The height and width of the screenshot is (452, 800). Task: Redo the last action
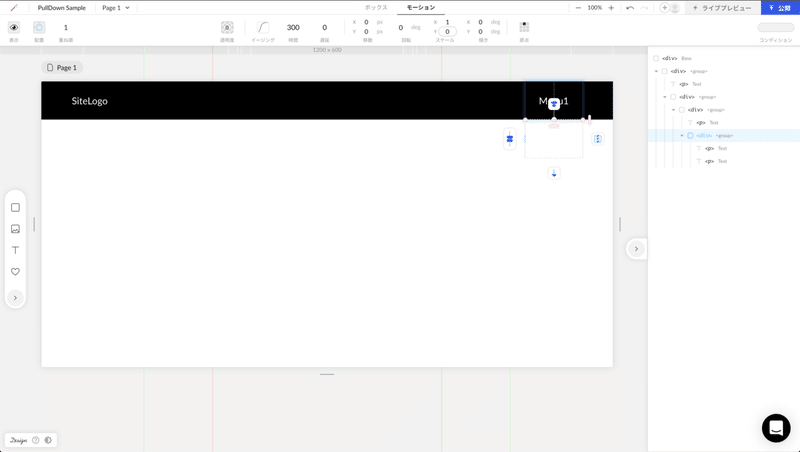[644, 8]
